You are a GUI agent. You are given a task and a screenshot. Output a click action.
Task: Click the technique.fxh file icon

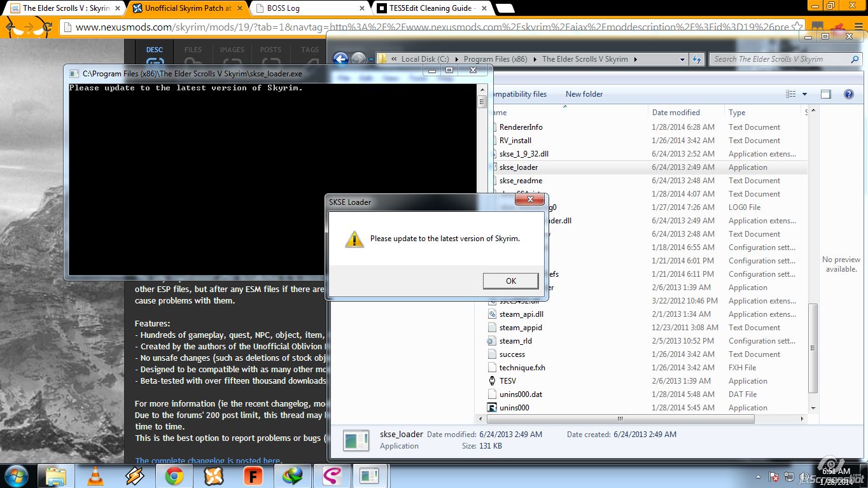click(493, 368)
